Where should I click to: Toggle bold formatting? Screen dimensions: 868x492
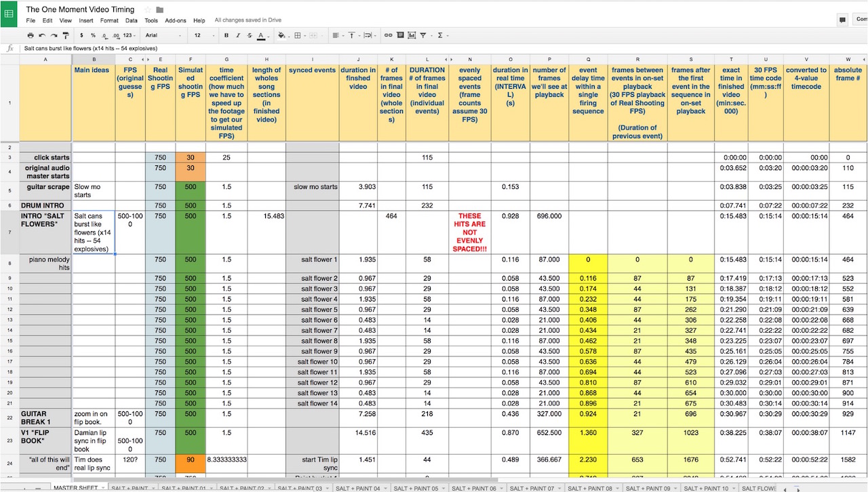point(226,35)
